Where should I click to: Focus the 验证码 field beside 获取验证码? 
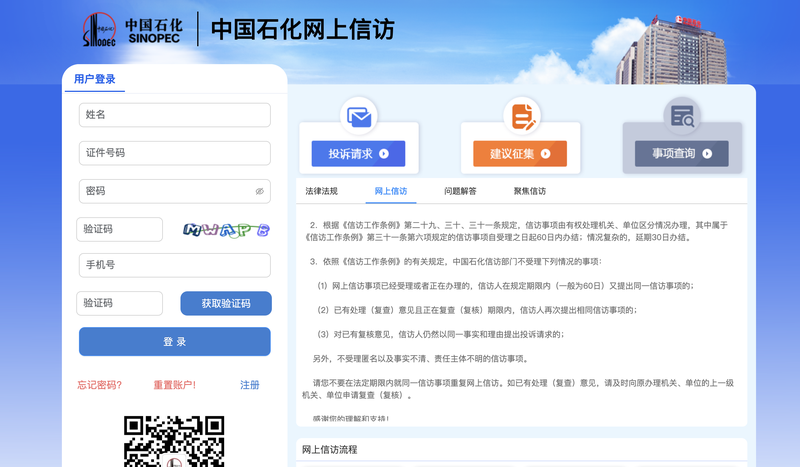click(x=119, y=304)
